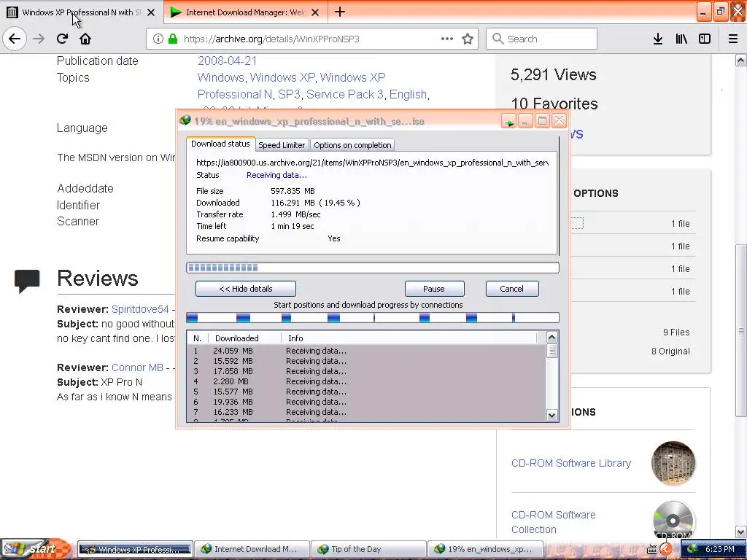
Task: Select connection row 1 with 24.059 MB
Action: 366,351
